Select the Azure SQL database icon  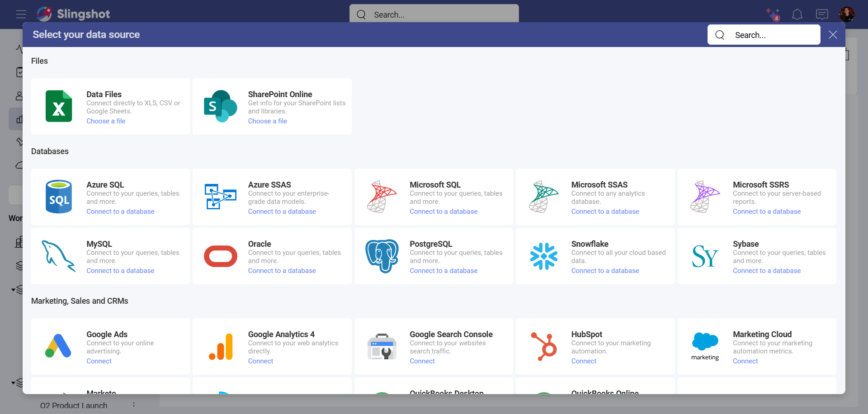click(59, 197)
